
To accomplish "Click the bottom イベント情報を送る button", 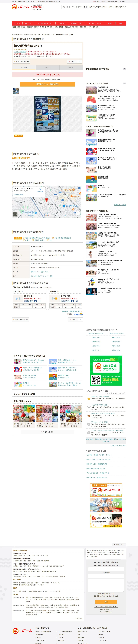I will point(21,320).
